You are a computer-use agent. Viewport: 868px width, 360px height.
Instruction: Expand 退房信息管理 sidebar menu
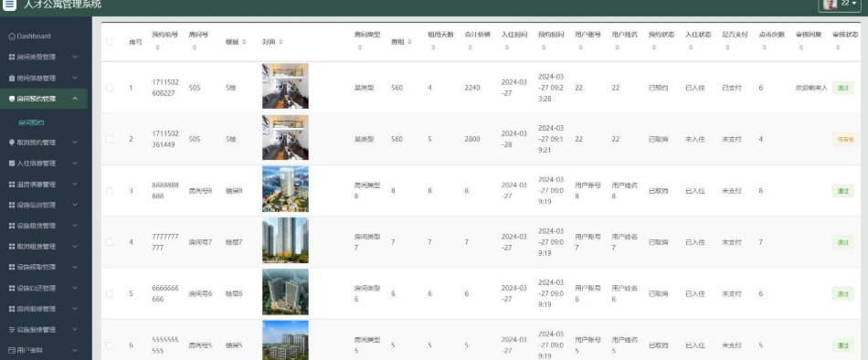coord(43,184)
